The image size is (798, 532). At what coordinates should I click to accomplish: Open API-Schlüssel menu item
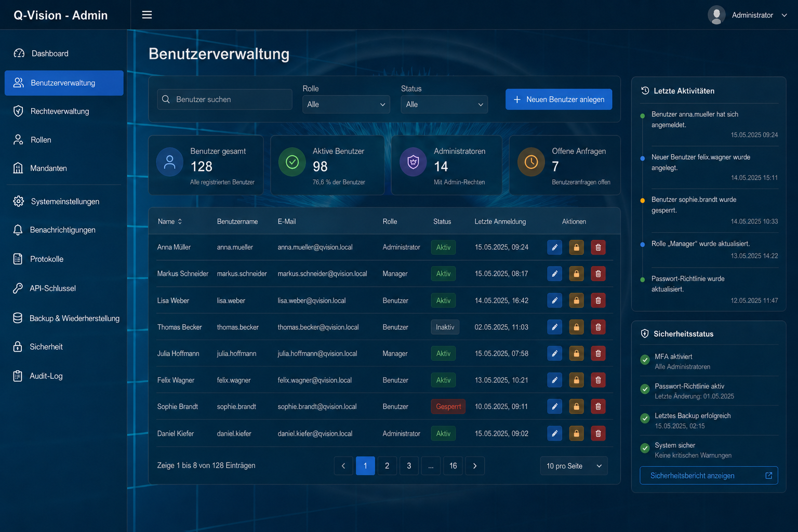[64, 288]
